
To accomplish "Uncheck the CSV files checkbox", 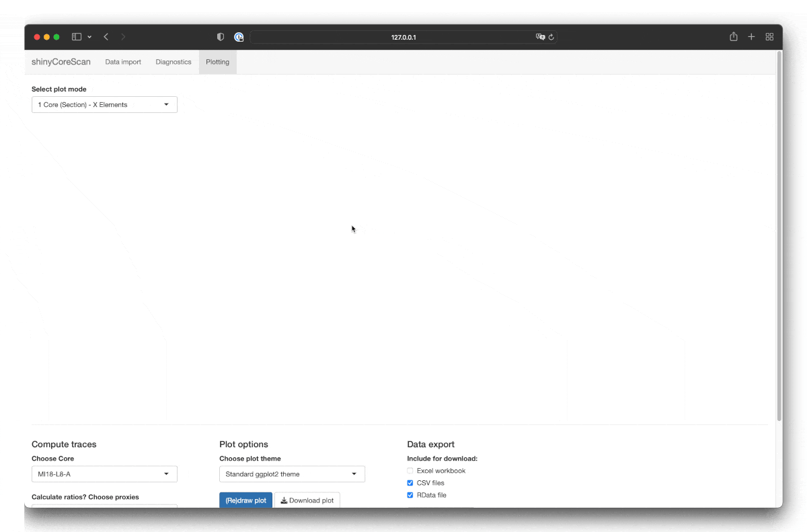I will 410,483.
